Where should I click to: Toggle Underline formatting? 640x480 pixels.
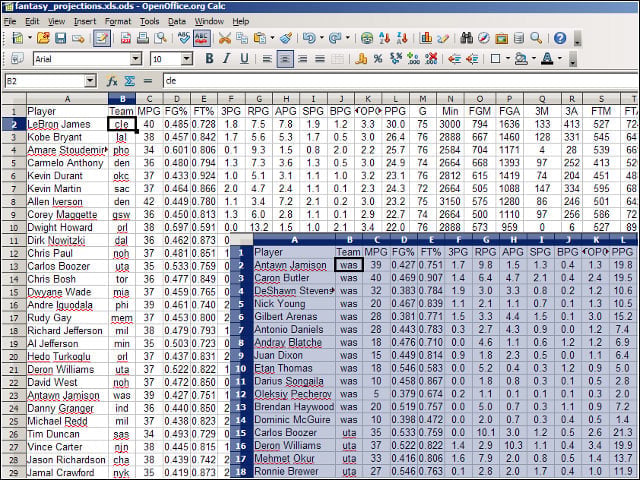click(244, 59)
